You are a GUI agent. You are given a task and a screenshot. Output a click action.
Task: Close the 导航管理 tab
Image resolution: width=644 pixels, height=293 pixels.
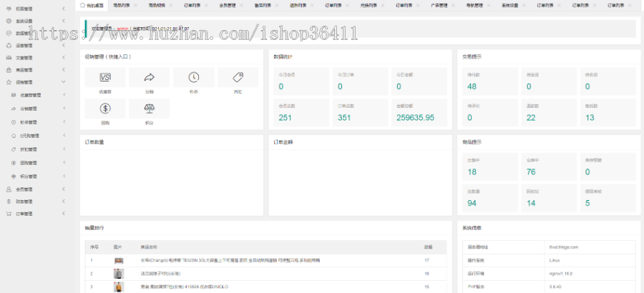point(488,5)
